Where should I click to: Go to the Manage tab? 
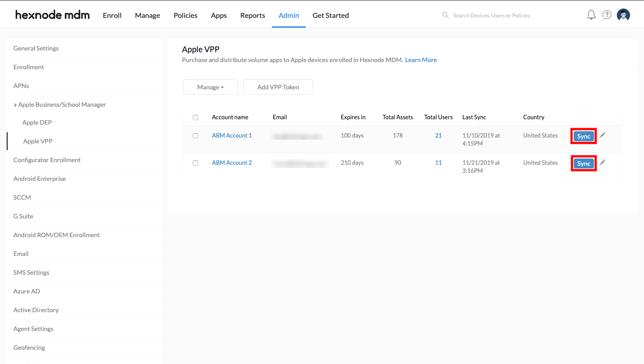[x=148, y=15]
